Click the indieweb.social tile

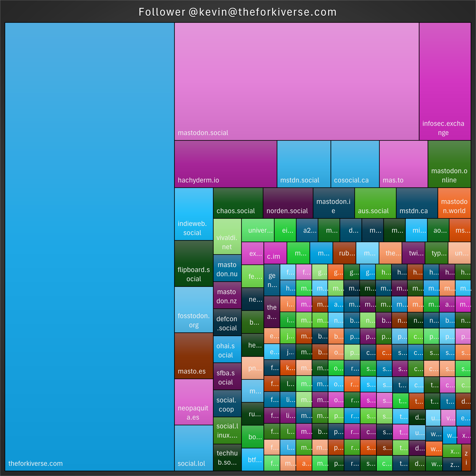pos(194,214)
